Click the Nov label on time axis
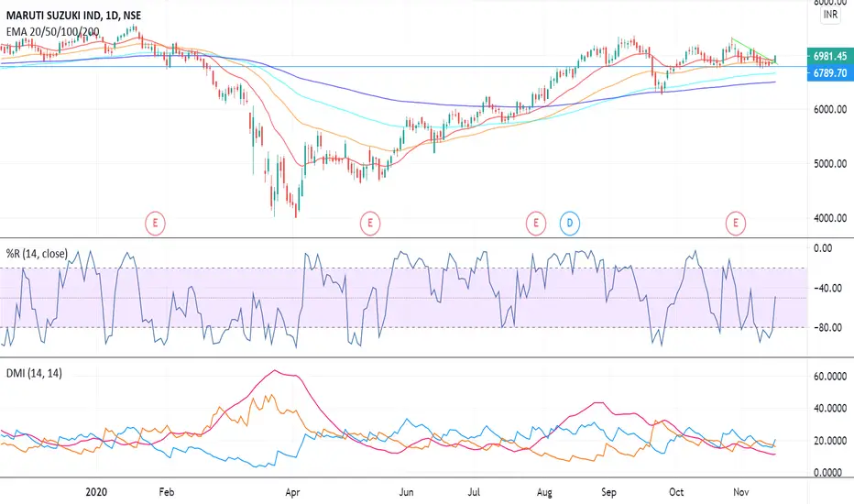Screen dimensions: 854x504 pyautogui.click(x=740, y=492)
